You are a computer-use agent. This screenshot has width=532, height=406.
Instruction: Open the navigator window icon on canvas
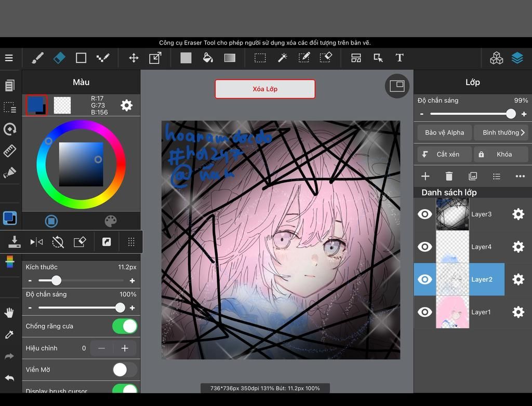click(x=397, y=86)
